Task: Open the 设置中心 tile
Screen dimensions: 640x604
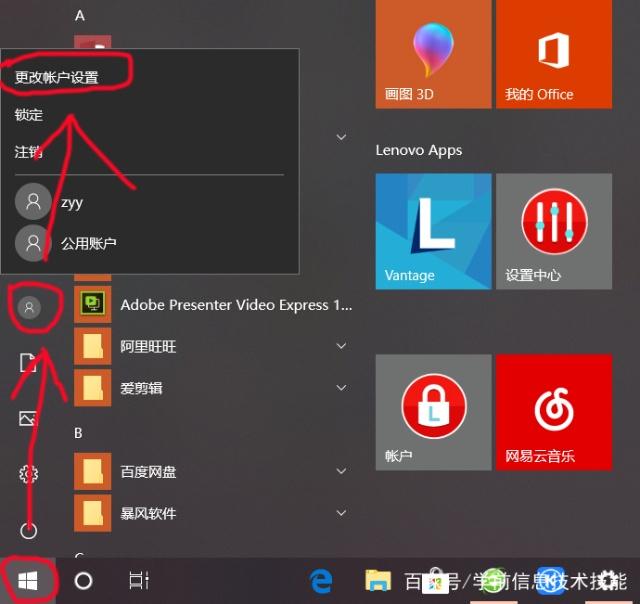Action: click(554, 231)
